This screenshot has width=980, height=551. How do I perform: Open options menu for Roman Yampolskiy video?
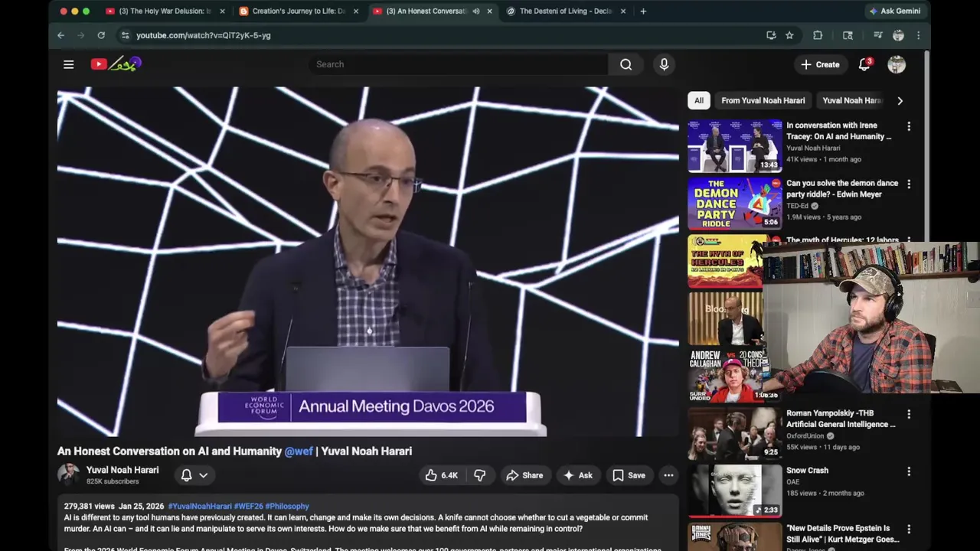point(909,414)
